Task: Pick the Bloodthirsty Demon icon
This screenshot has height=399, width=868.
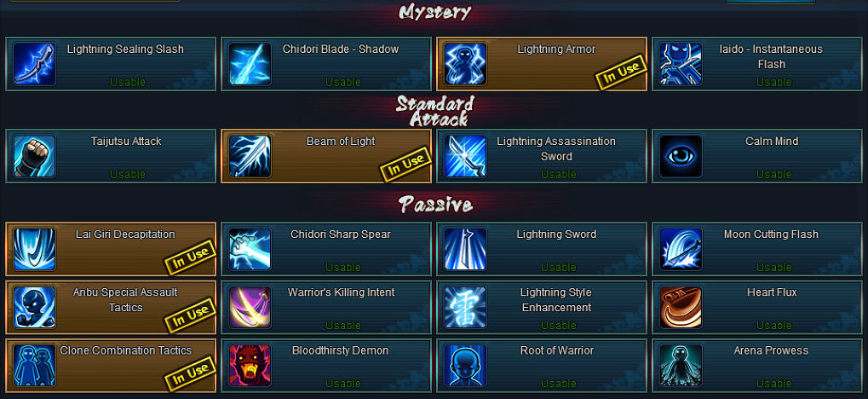Action: pyautogui.click(x=250, y=365)
